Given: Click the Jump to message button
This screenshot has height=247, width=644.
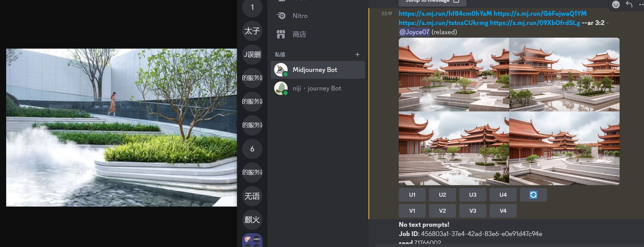Looking at the screenshot, I should pyautogui.click(x=432, y=2).
